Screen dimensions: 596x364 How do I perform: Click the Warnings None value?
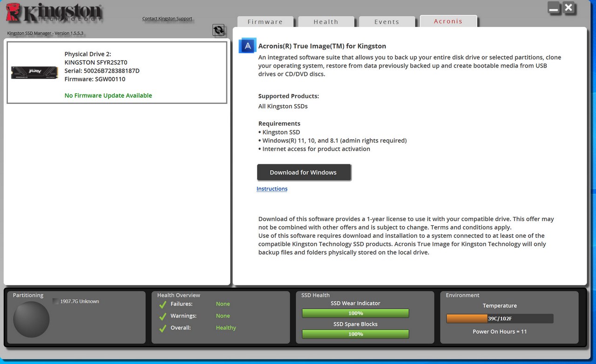pos(223,316)
